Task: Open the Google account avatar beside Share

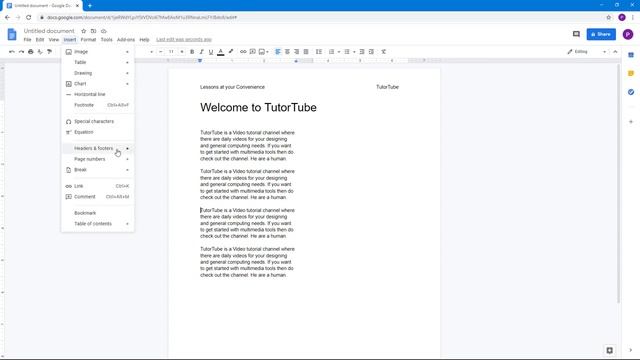Action: (x=628, y=34)
